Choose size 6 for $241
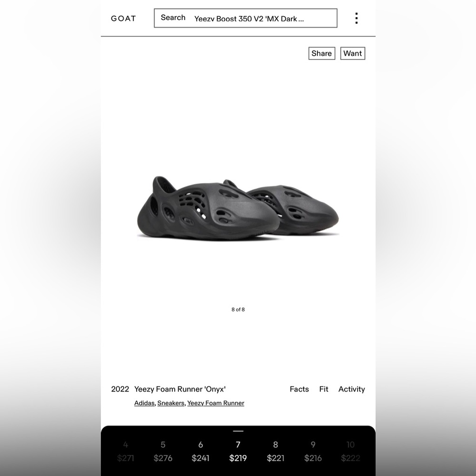 [x=200, y=451]
